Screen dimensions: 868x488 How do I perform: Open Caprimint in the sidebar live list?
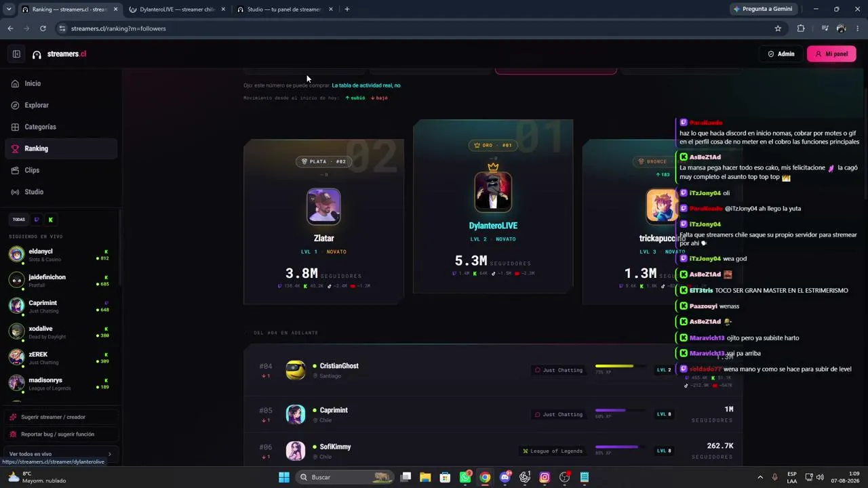(x=60, y=306)
